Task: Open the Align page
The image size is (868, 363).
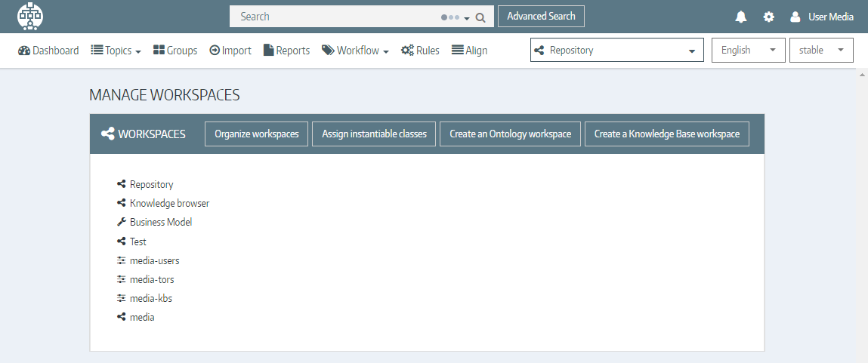Action: click(x=469, y=51)
